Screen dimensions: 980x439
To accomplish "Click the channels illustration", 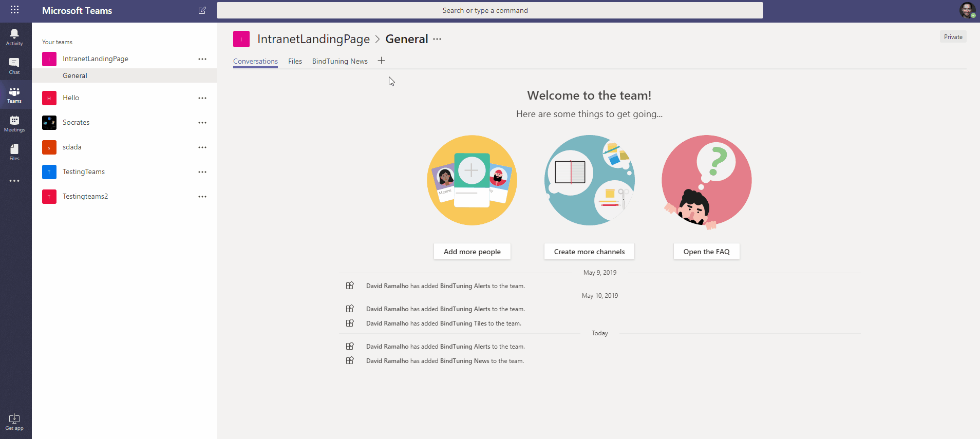I will (590, 180).
